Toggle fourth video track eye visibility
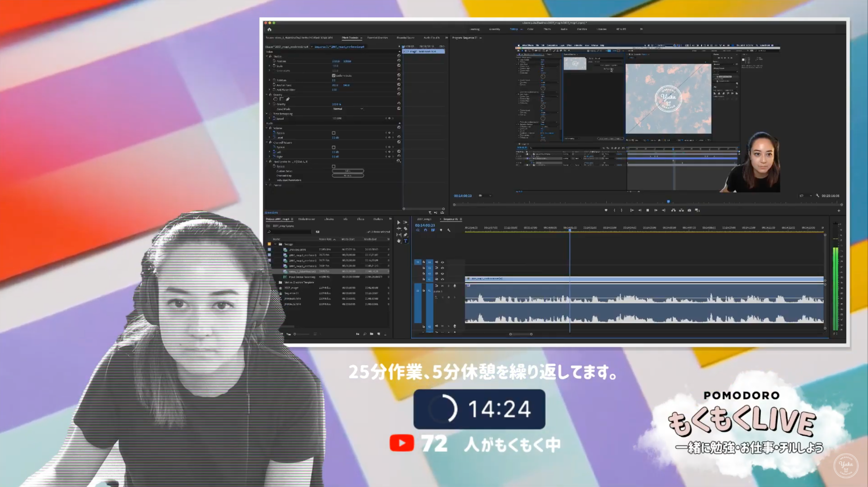Image resolution: width=868 pixels, height=487 pixels. pyautogui.click(x=442, y=279)
